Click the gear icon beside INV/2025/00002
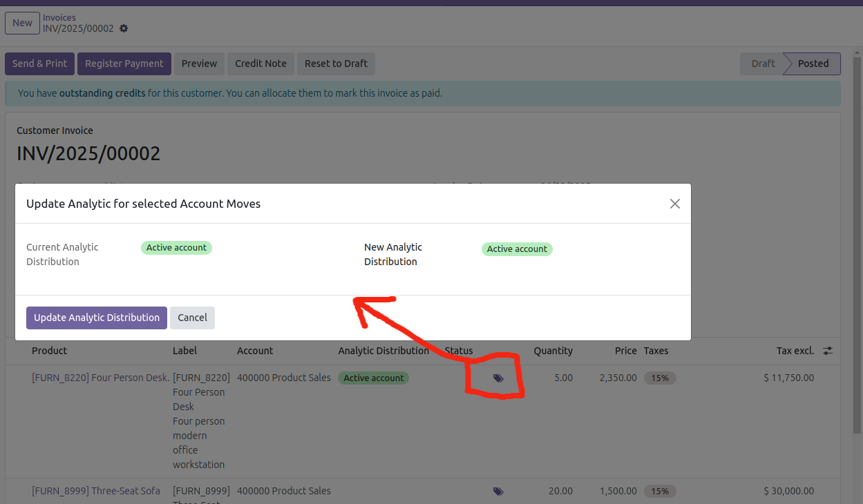The image size is (863, 504). [x=124, y=28]
